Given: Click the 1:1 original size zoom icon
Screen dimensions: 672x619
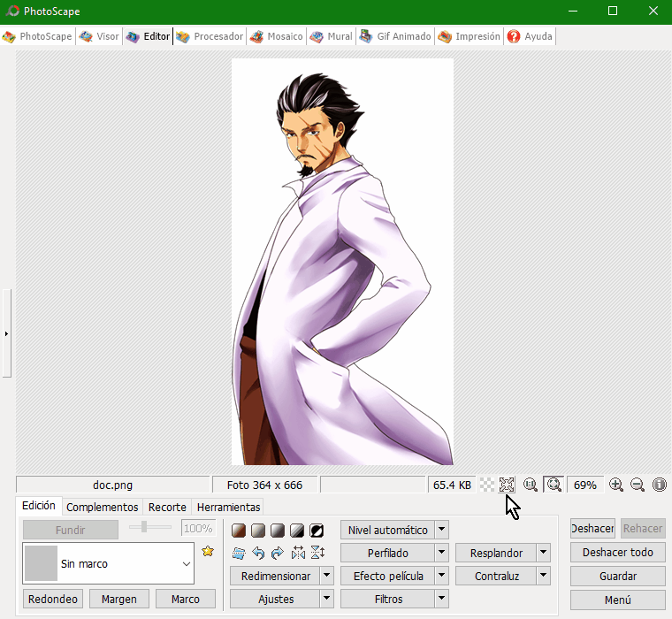Looking at the screenshot, I should tap(531, 485).
